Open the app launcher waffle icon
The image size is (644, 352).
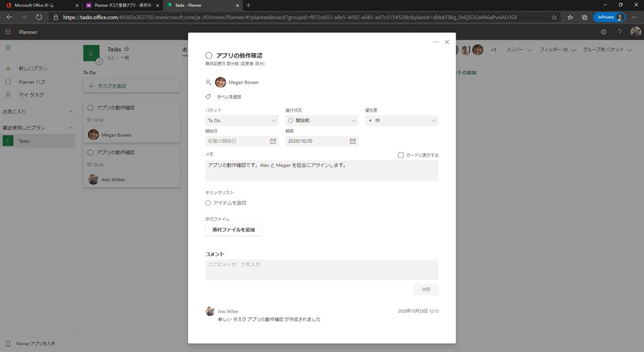coord(8,32)
